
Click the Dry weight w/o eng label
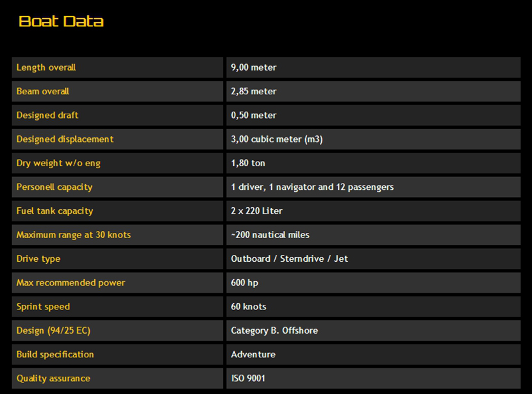(58, 163)
